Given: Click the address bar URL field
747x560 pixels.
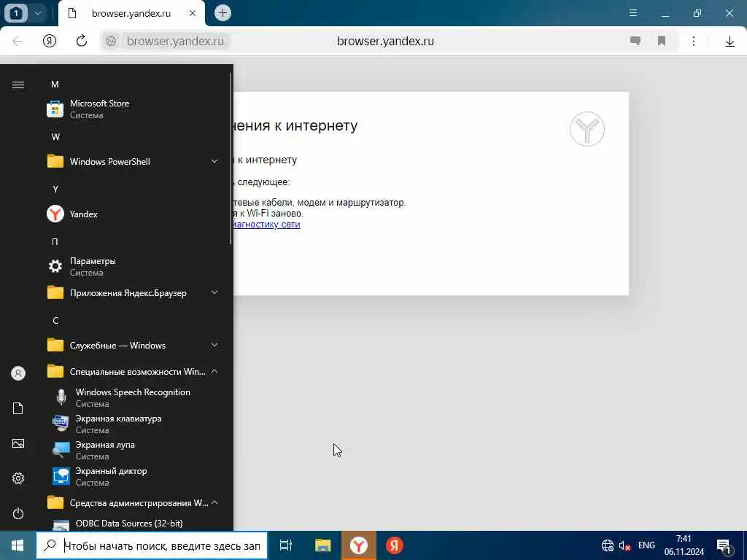Looking at the screenshot, I should click(x=385, y=41).
